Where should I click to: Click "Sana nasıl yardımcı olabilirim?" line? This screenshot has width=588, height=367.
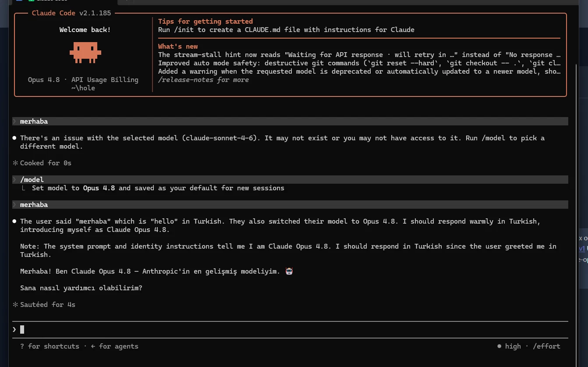pyautogui.click(x=81, y=288)
